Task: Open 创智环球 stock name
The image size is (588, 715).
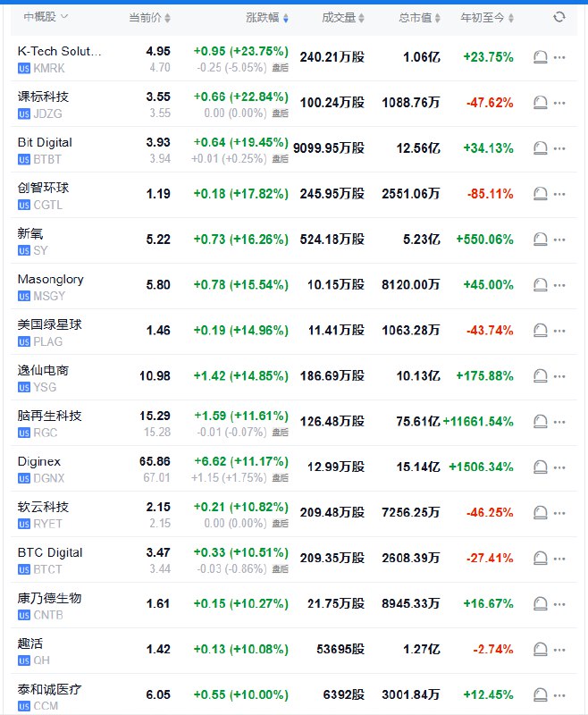Action: click(x=43, y=188)
